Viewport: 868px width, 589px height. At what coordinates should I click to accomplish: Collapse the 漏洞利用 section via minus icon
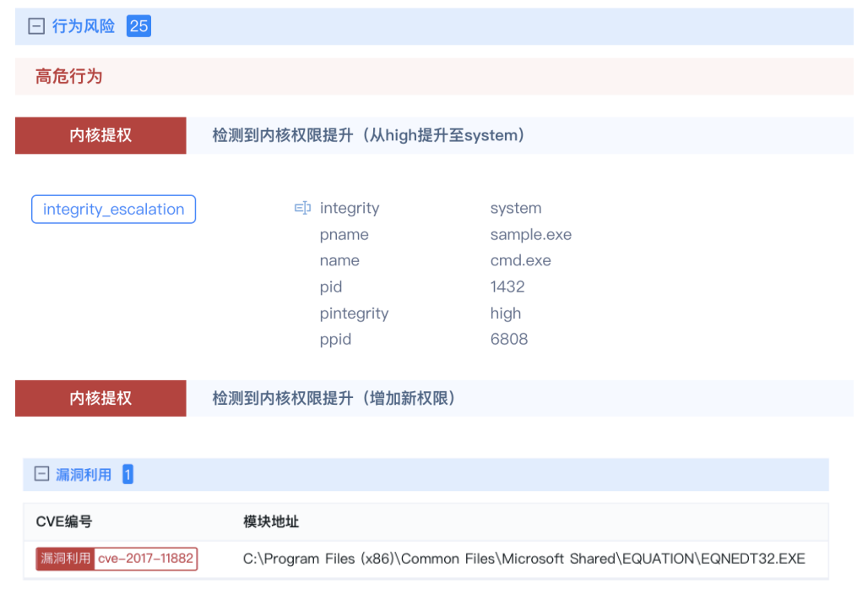41,474
